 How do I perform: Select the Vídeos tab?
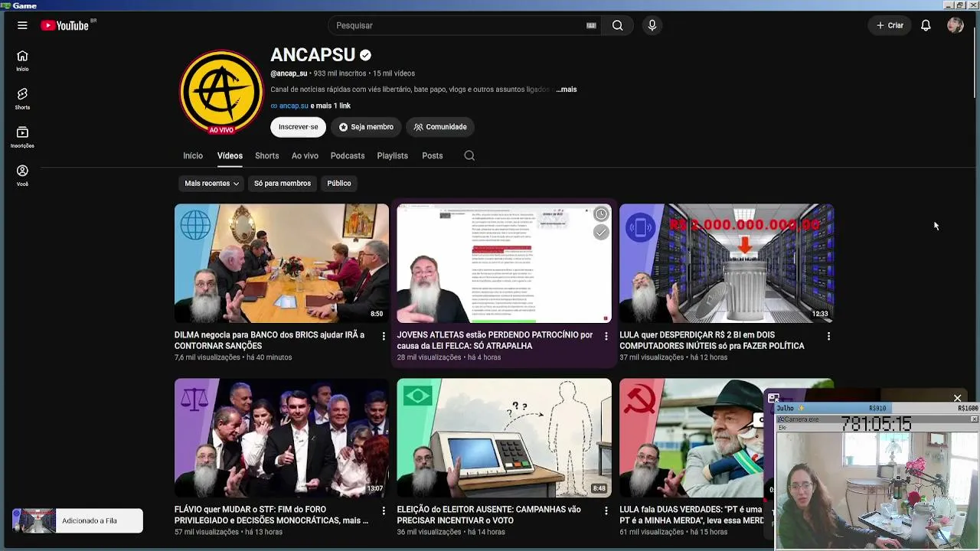point(230,155)
